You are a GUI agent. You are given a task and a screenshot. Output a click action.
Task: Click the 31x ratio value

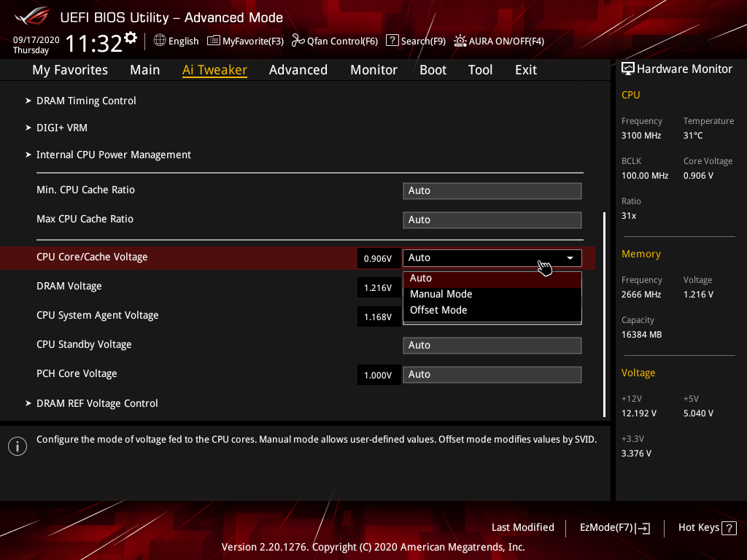point(629,216)
